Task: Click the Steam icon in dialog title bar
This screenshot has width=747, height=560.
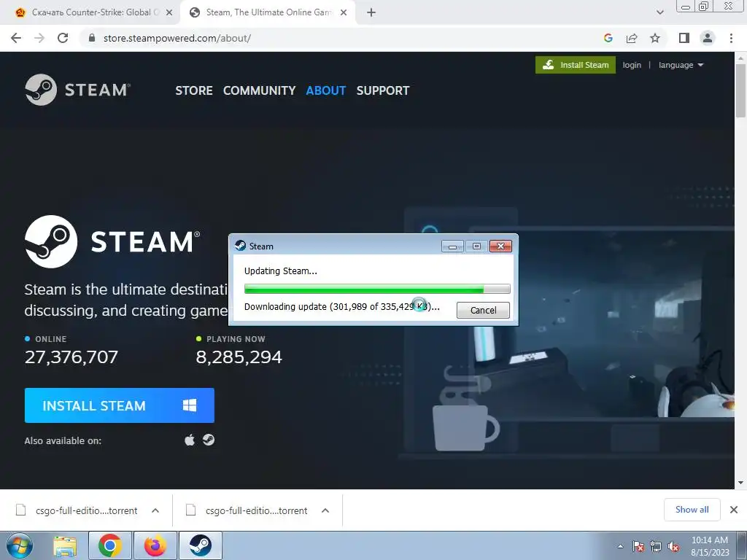Action: click(241, 246)
